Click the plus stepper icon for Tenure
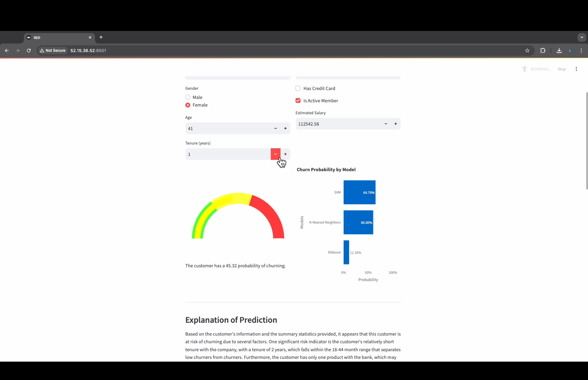 coord(285,154)
